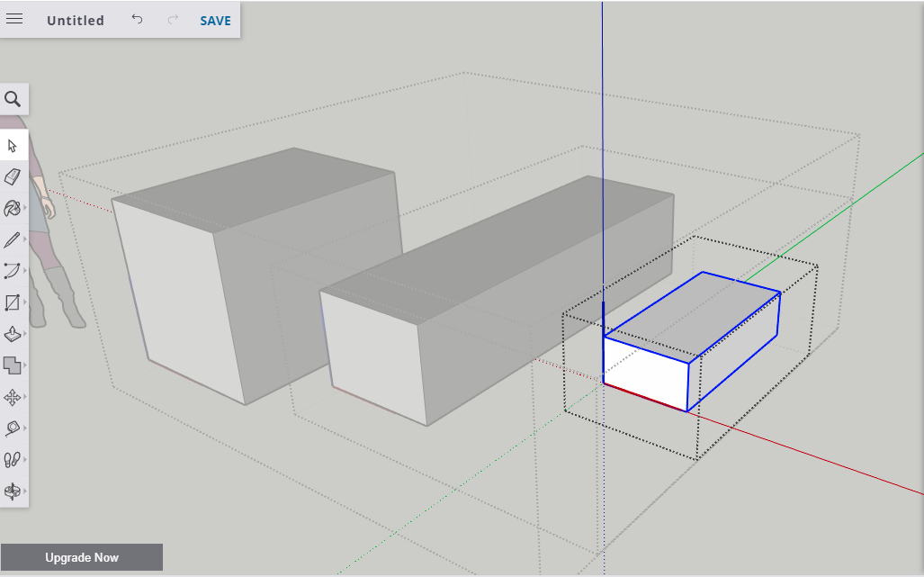Expand the Rectangle tool flyout arrow
924x577 pixels.
(25, 302)
